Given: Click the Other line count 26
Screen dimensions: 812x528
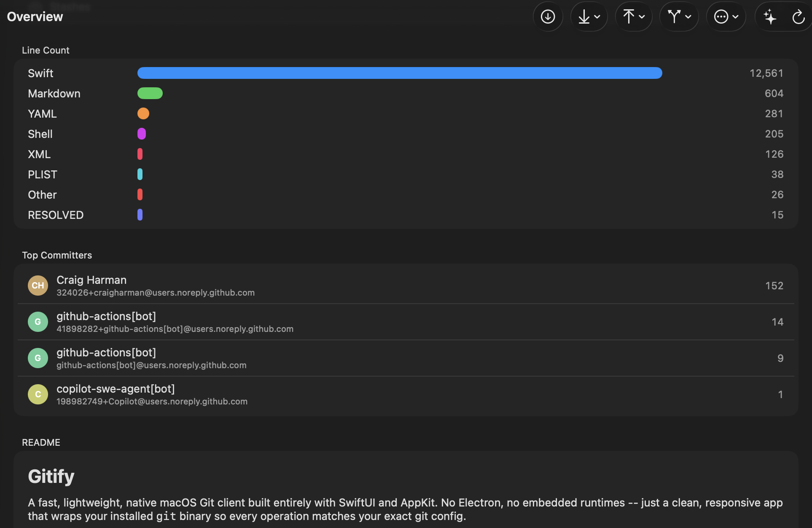Looking at the screenshot, I should [x=777, y=195].
